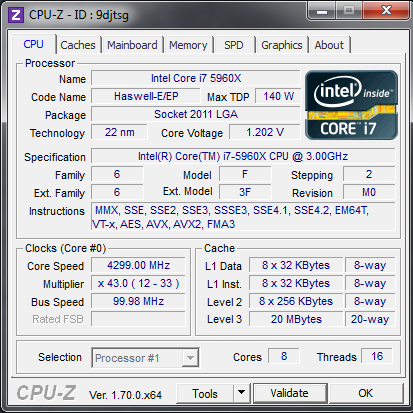Open the Mainboard tab
413x413 pixels.
point(132,45)
